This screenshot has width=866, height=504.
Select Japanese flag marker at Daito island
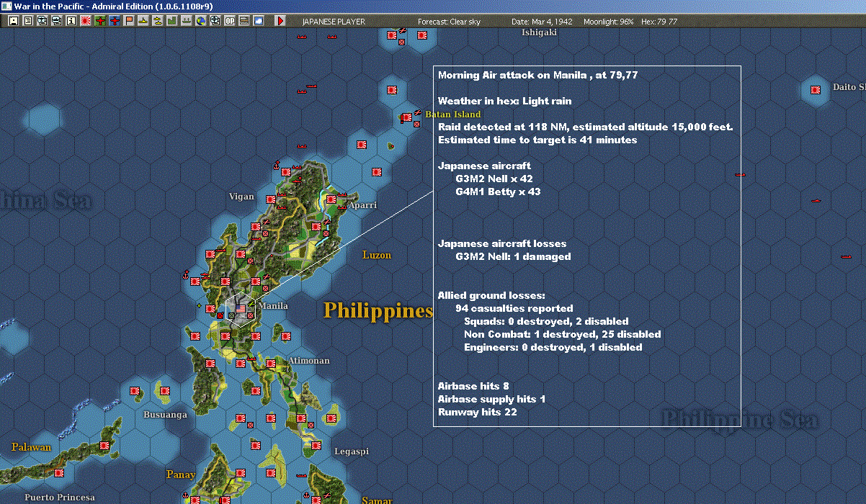pyautogui.click(x=816, y=90)
